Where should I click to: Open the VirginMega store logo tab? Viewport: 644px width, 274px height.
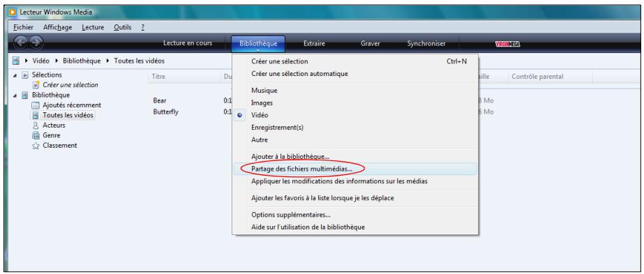[x=508, y=45]
